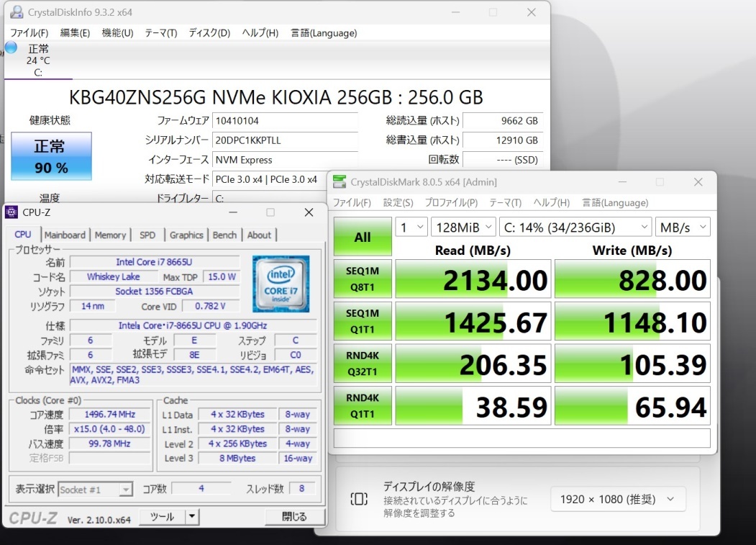Open the ファイル(F) menu in CrystalDiskMark
The height and width of the screenshot is (545, 756).
pyautogui.click(x=352, y=203)
